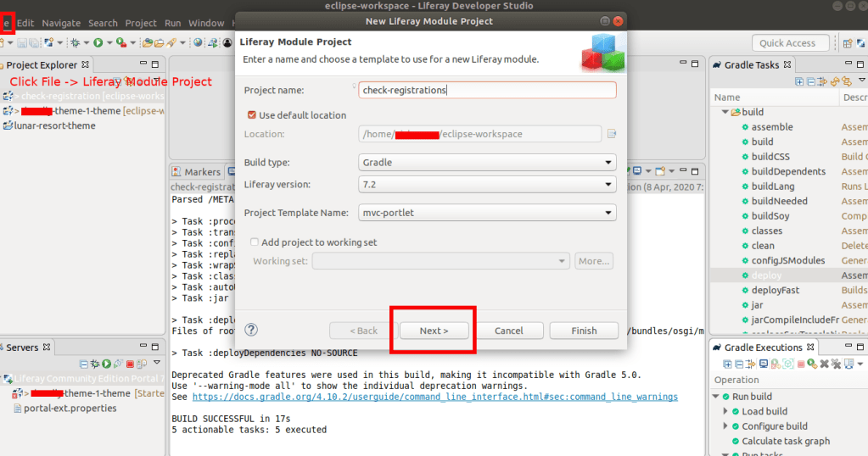Uncheck Use default location checkbox
The height and width of the screenshot is (456, 868).
252,115
